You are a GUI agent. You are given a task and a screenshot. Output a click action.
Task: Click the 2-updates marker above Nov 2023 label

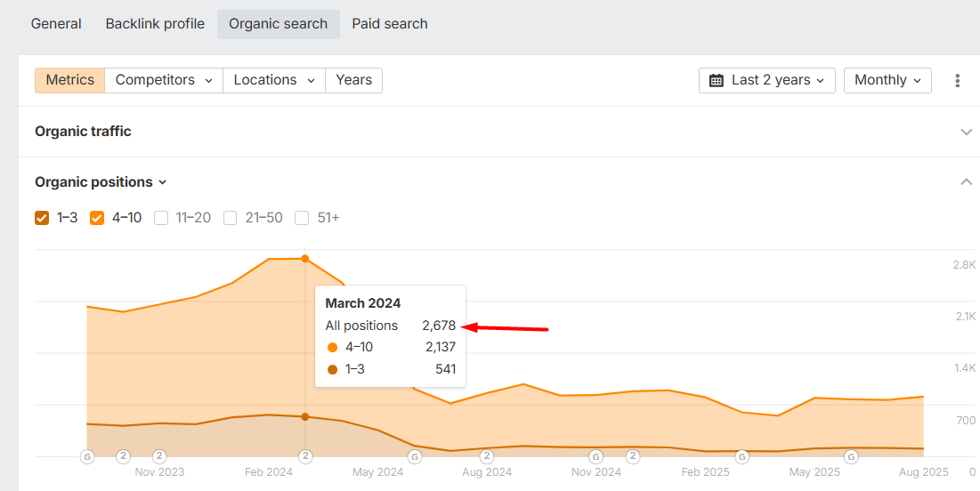(x=159, y=456)
